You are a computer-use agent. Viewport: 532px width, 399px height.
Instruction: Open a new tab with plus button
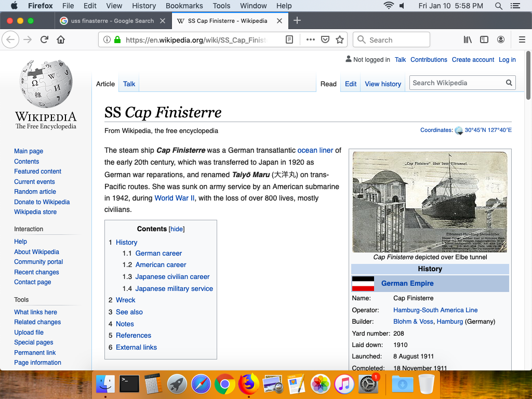(297, 21)
